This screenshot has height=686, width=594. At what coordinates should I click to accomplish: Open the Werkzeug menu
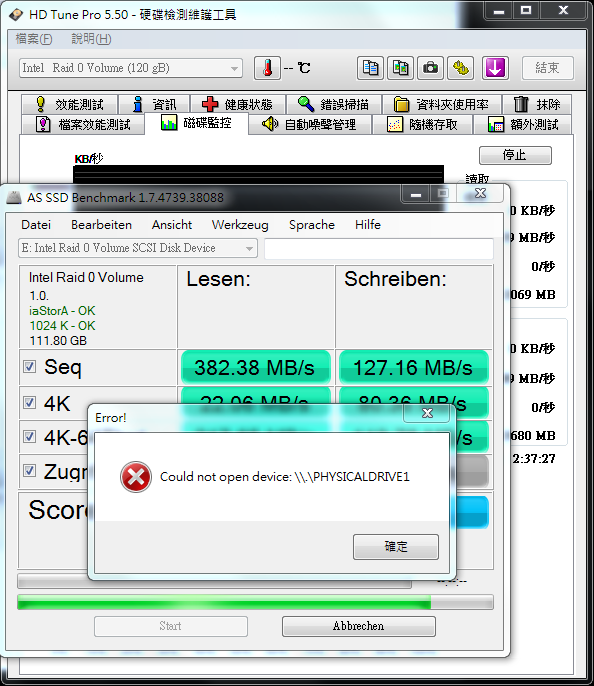(x=240, y=225)
